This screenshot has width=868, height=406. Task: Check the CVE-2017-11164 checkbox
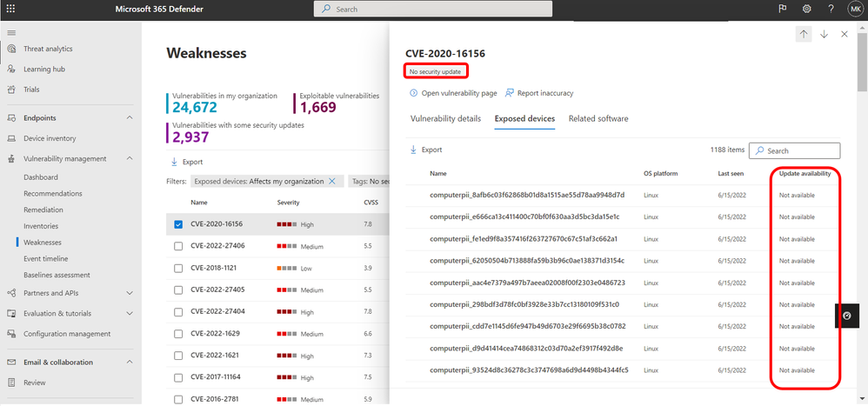(x=178, y=377)
